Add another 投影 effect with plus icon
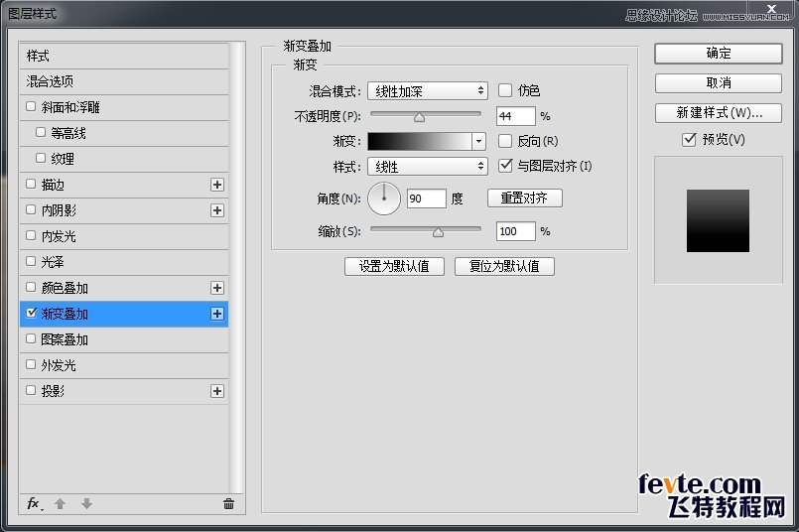The height and width of the screenshot is (532, 799). point(217,391)
